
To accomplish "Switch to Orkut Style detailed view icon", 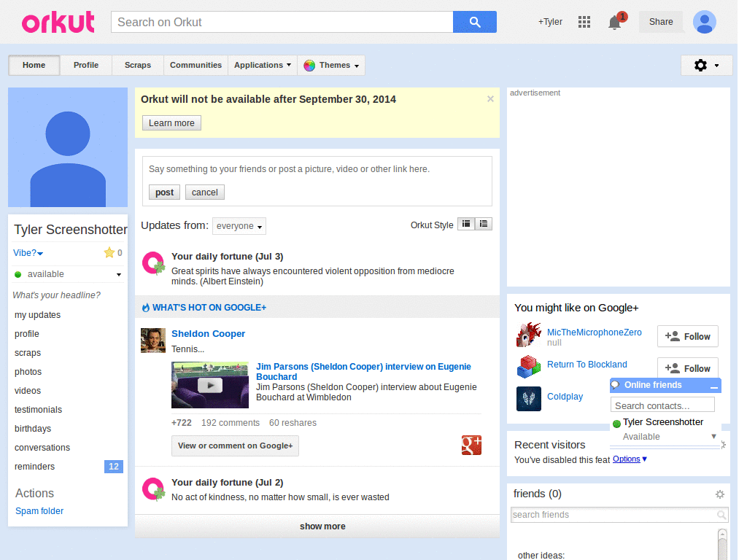I will [466, 224].
